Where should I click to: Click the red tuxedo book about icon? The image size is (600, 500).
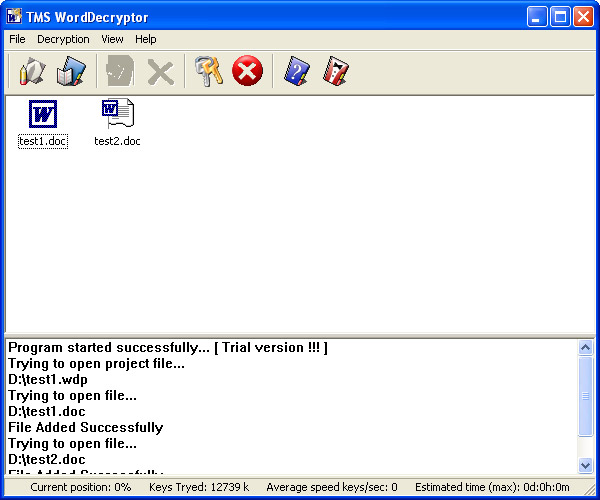pos(336,71)
